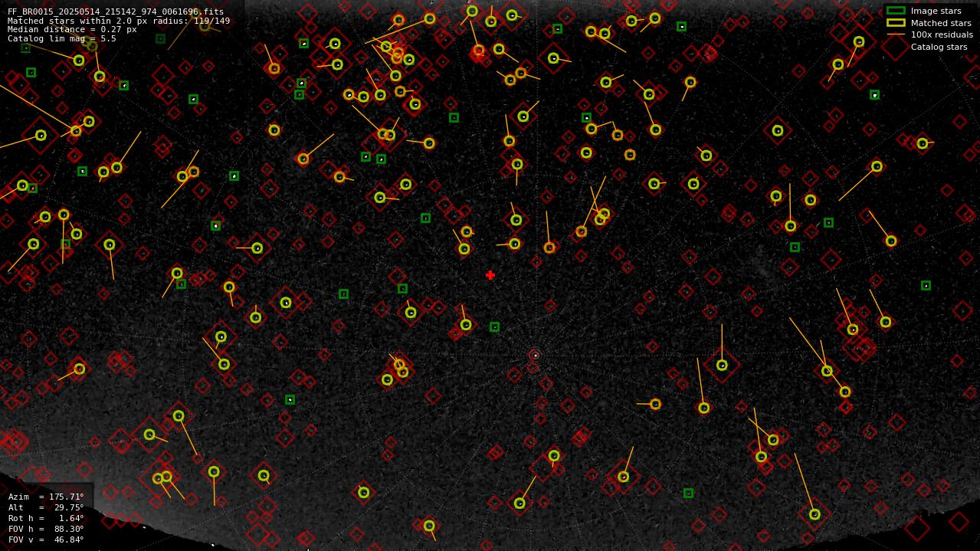Viewport: 980px width, 551px height.
Task: Select the 'Image stars' legend label
Action: point(936,11)
